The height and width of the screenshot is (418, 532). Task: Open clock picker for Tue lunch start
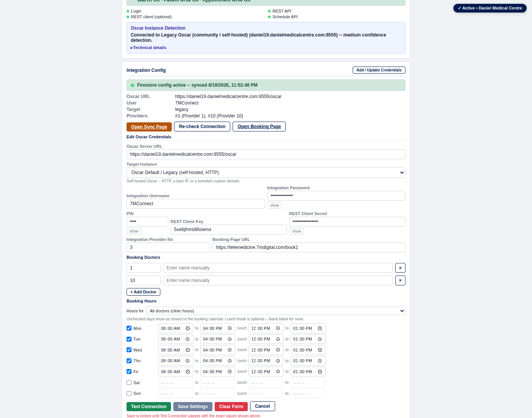278,339
